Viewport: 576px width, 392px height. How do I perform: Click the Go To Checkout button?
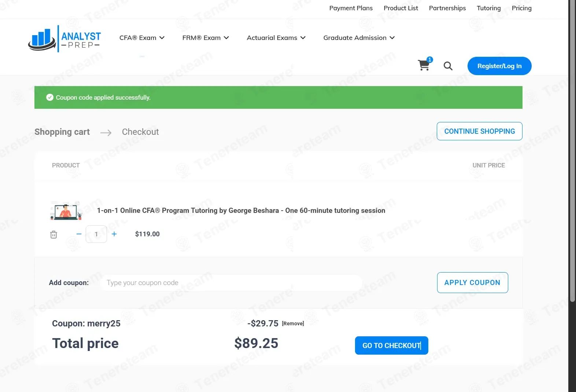pos(391,345)
